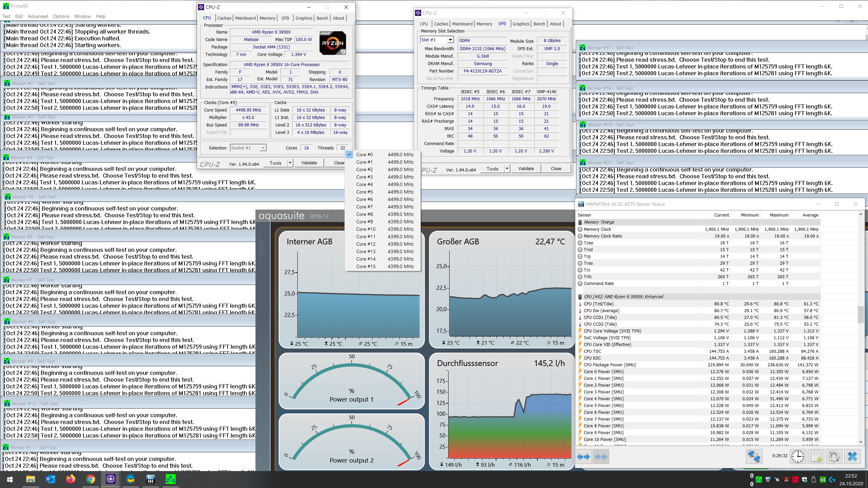Click Tools button in front CPU-Z
Image resolution: width=868 pixels, height=488 pixels.
coord(275,163)
